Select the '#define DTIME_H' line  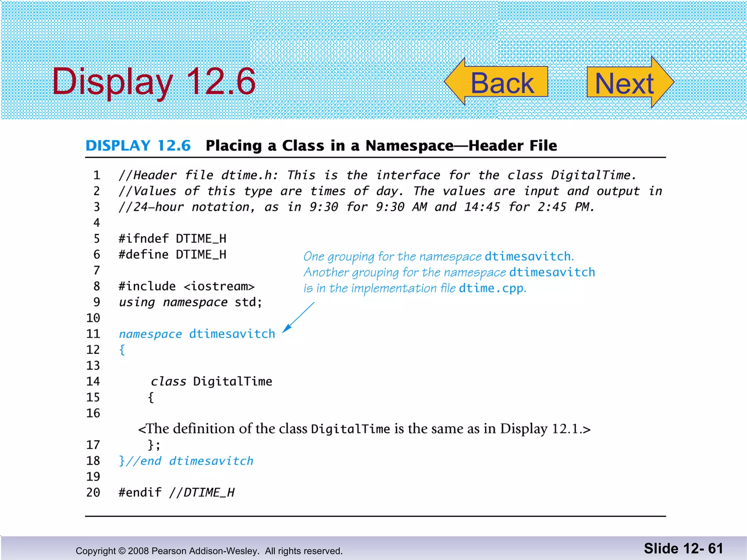(173, 254)
